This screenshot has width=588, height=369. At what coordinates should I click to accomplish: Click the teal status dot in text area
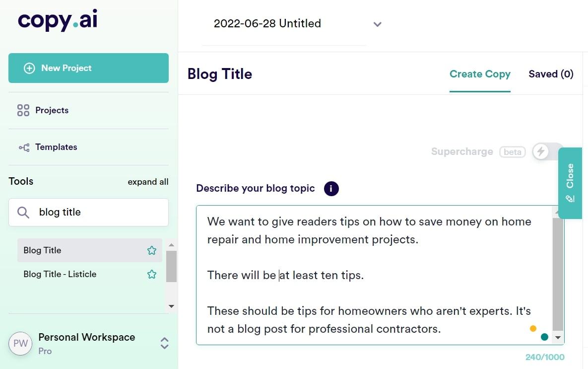[x=544, y=337]
